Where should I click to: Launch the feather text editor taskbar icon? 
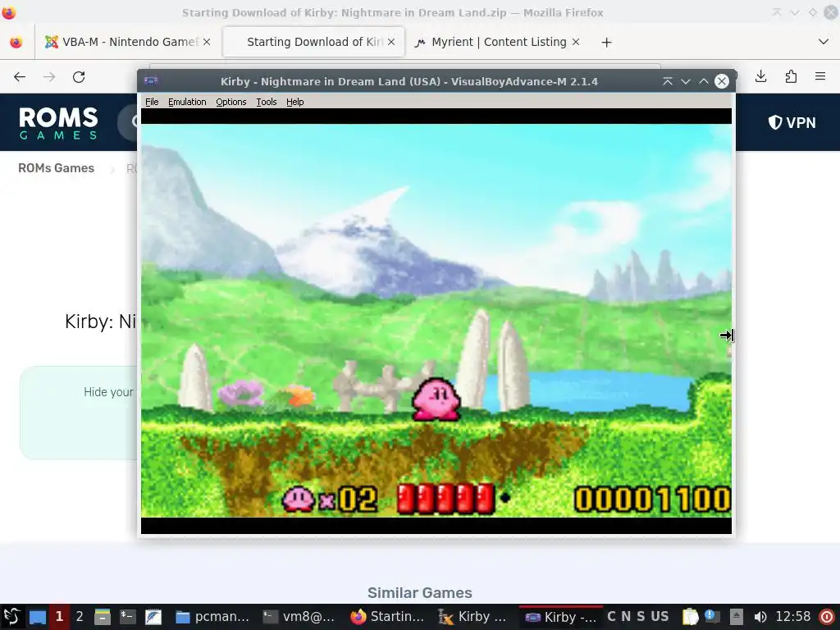tap(153, 617)
